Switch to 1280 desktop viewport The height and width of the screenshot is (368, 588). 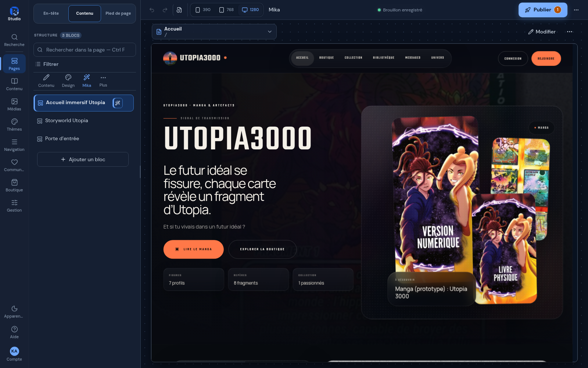(x=250, y=10)
